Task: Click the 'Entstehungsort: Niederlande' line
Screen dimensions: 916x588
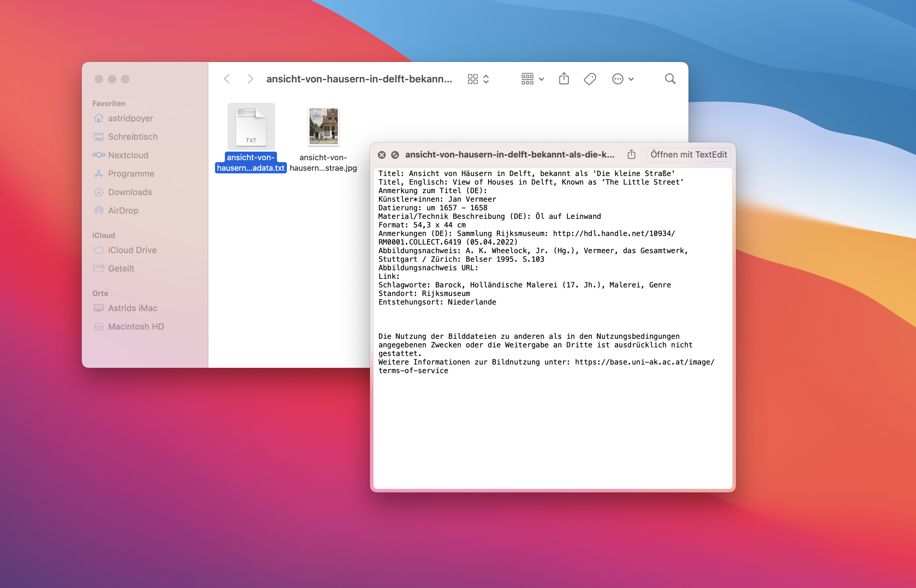Action: pyautogui.click(x=437, y=302)
